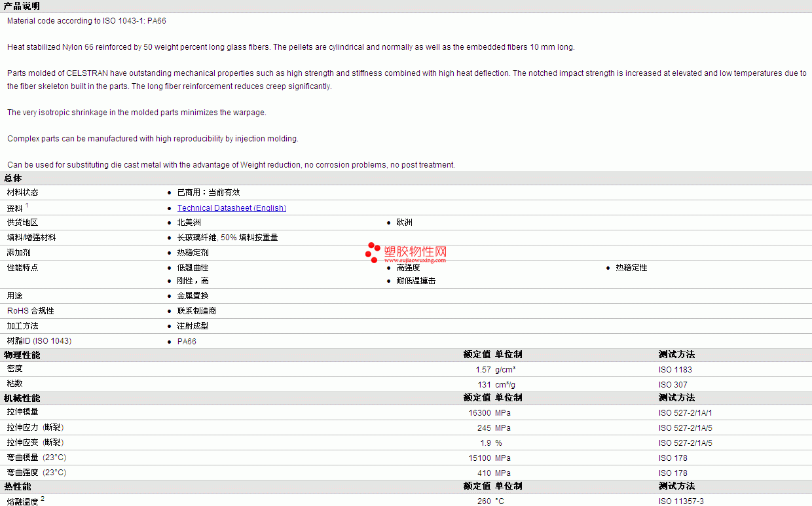
Task: Click the PA66 value in the 树脂ID row
Action: coord(187,342)
